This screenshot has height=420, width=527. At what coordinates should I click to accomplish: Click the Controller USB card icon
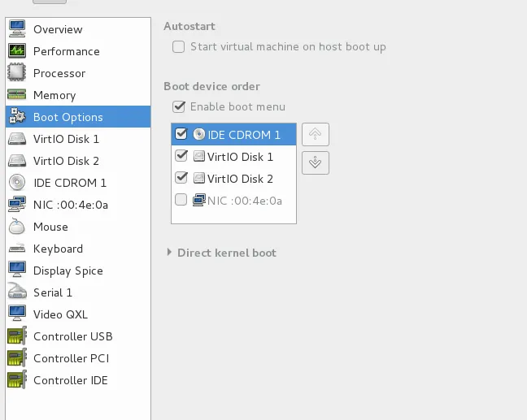tap(17, 336)
